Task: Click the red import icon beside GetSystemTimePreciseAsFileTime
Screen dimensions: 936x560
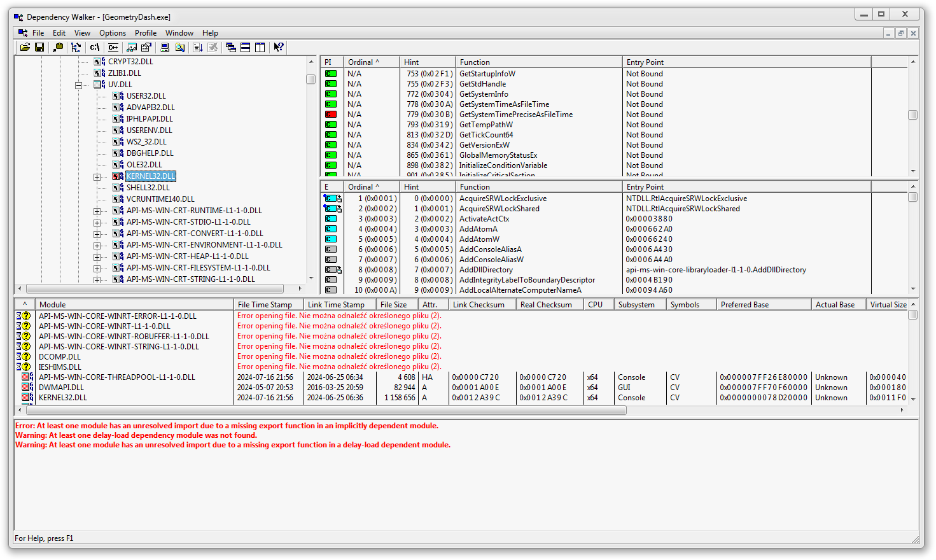Action: [331, 115]
